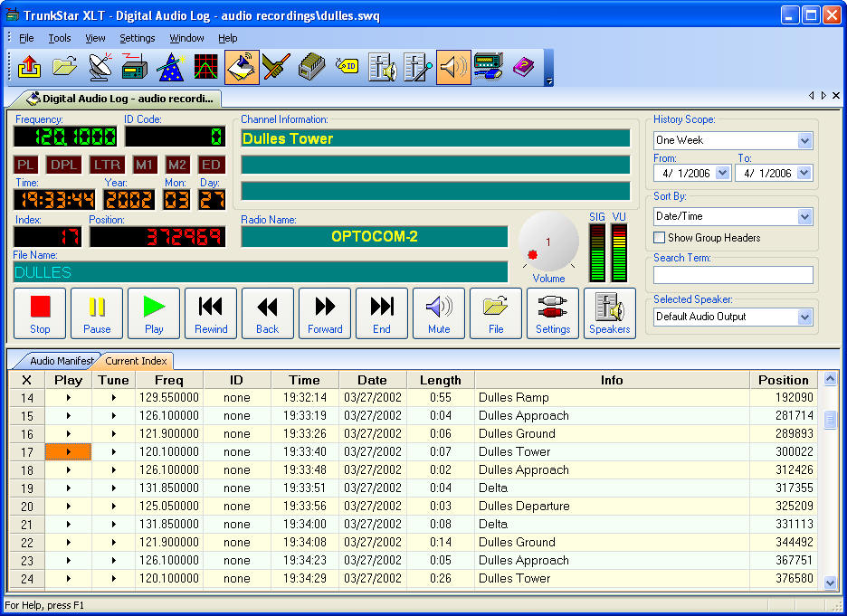Switch to the Audio Manifest tab
The width and height of the screenshot is (847, 616).
(x=61, y=361)
